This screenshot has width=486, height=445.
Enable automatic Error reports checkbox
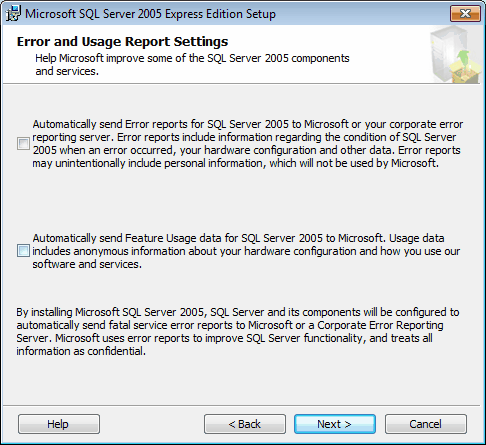click(x=23, y=144)
